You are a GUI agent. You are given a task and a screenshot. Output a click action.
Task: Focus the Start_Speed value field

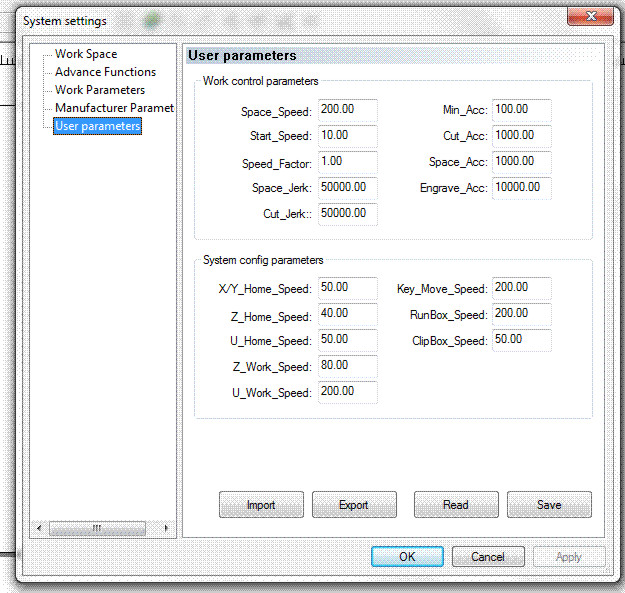[x=347, y=136]
